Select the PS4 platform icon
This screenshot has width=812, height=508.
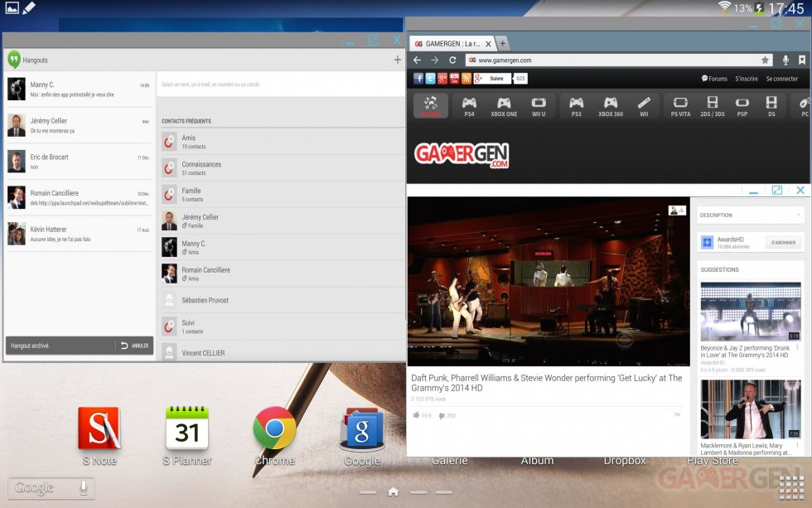tap(469, 106)
